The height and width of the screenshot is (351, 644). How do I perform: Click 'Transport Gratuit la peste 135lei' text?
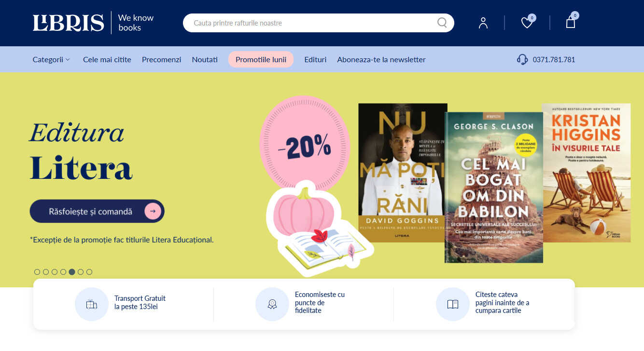[140, 302]
